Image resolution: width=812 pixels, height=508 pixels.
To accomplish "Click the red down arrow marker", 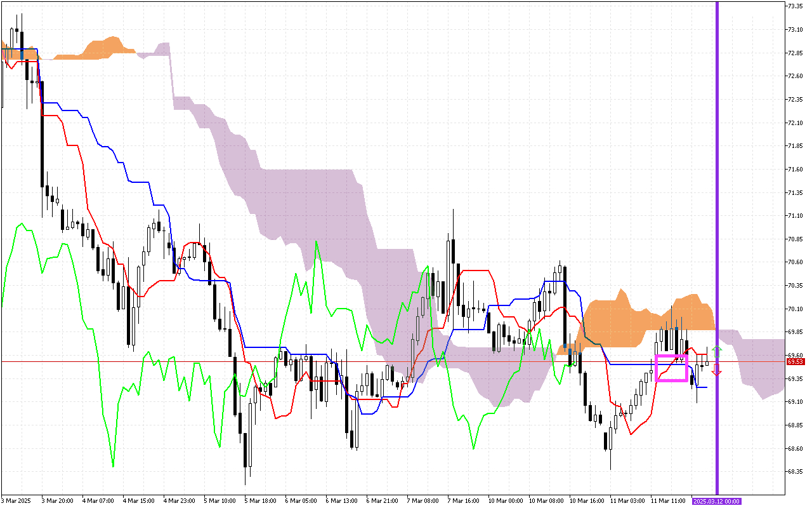I will (x=716, y=371).
